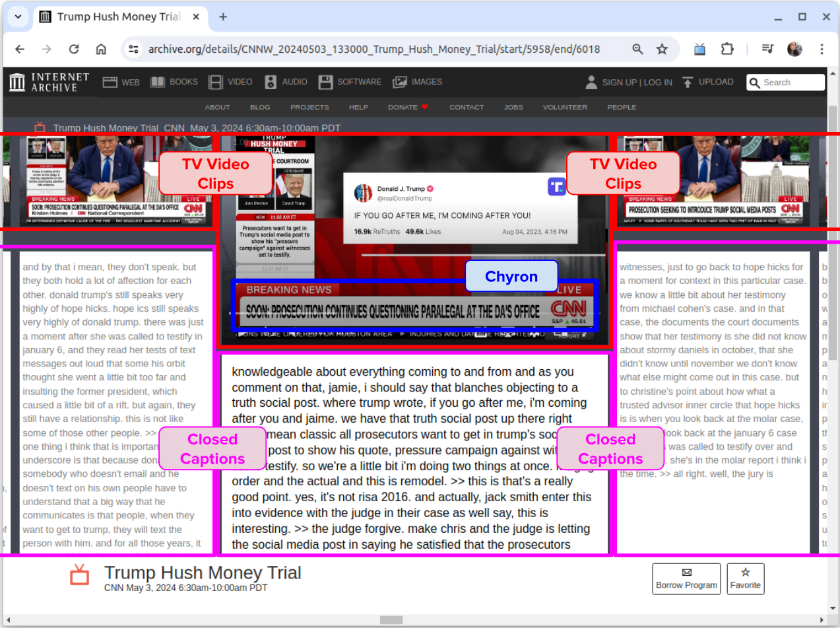Click the Sign Up link

tap(619, 83)
